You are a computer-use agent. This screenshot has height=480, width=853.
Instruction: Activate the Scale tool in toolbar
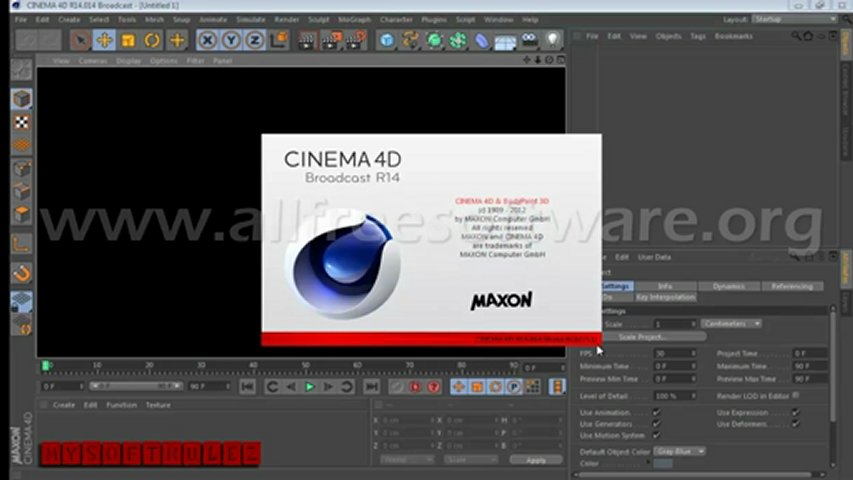[x=128, y=40]
